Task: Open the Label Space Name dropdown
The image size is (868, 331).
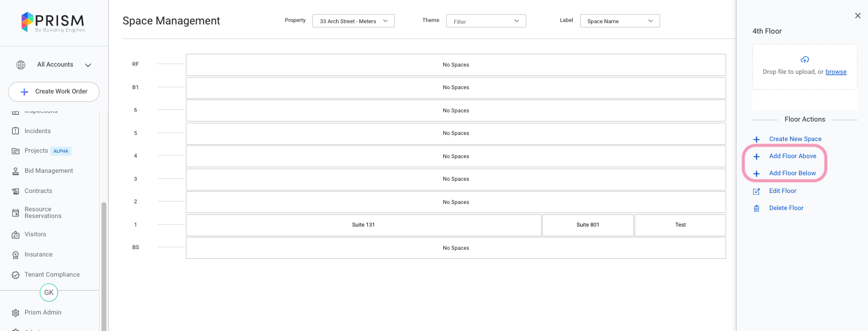Action: pyautogui.click(x=620, y=21)
